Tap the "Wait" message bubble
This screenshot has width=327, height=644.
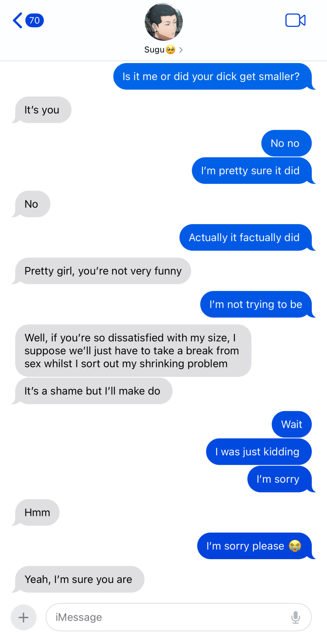click(x=291, y=424)
